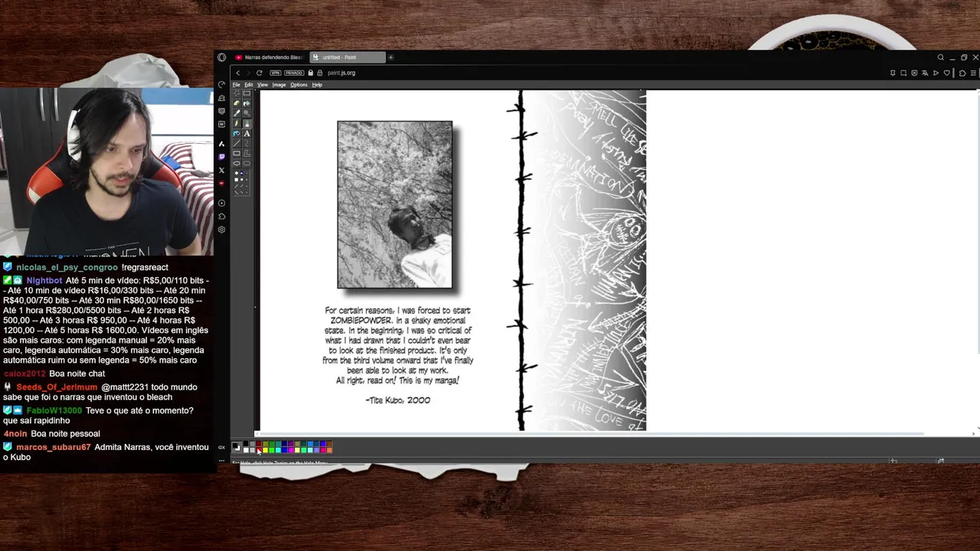The height and width of the screenshot is (551, 980).
Task: Switch to the 'untitled - Paint' tab
Action: pos(347,57)
